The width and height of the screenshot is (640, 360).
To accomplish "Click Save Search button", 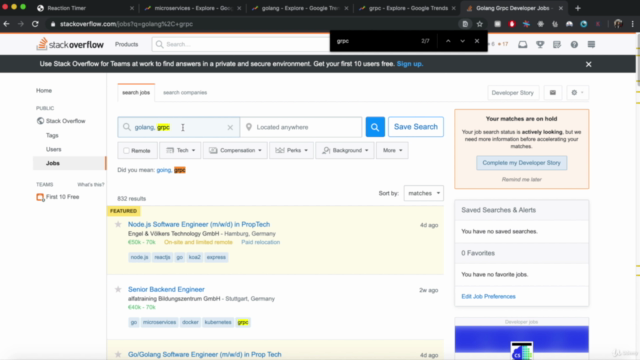I will click(x=416, y=127).
